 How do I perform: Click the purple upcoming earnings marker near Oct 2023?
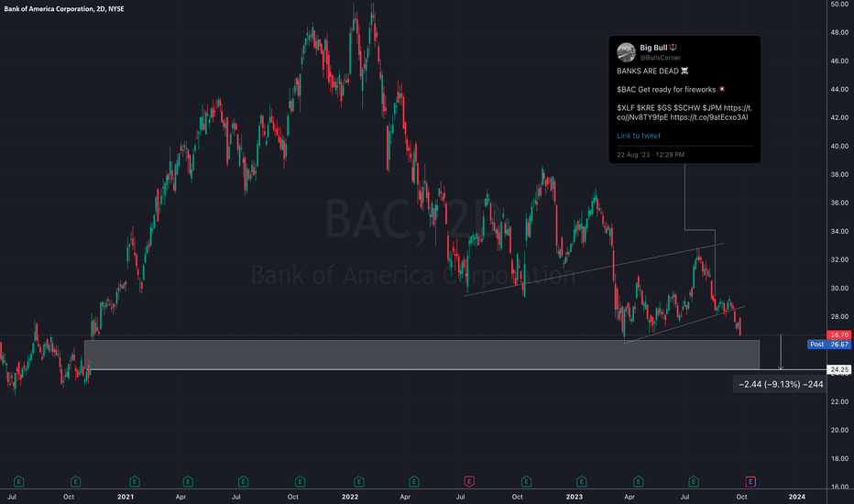(750, 482)
